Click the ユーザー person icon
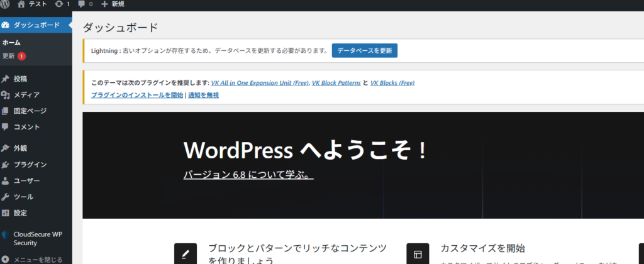Image resolution: width=644 pixels, height=264 pixels. point(5,180)
